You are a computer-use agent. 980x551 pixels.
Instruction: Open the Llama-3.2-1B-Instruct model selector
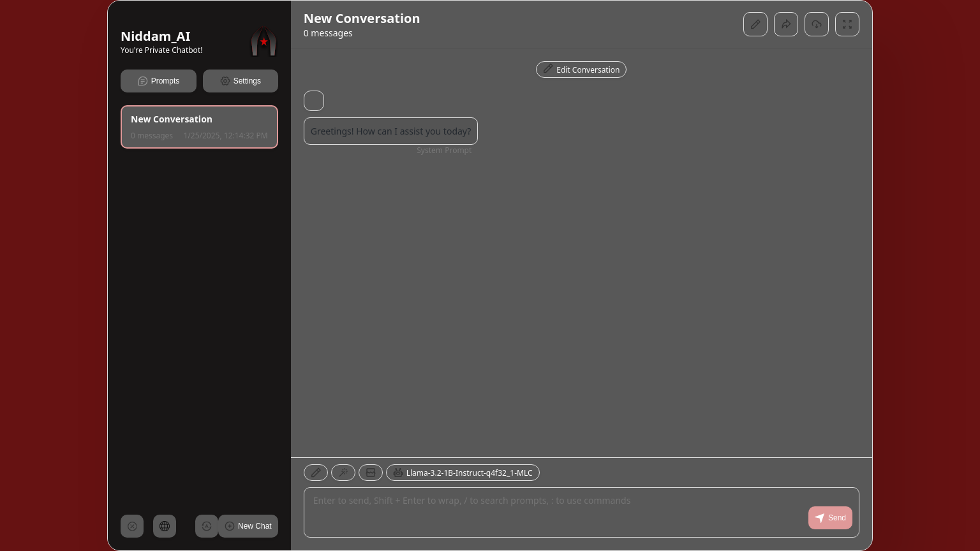point(463,473)
